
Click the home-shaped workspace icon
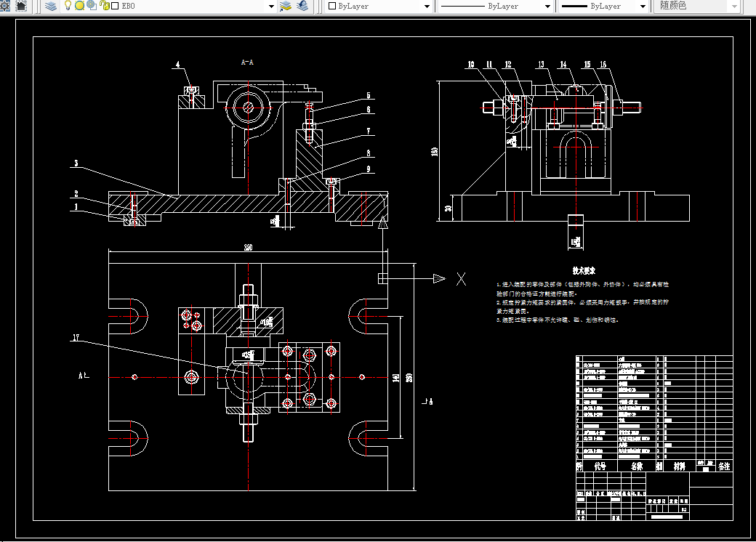coord(21,6)
